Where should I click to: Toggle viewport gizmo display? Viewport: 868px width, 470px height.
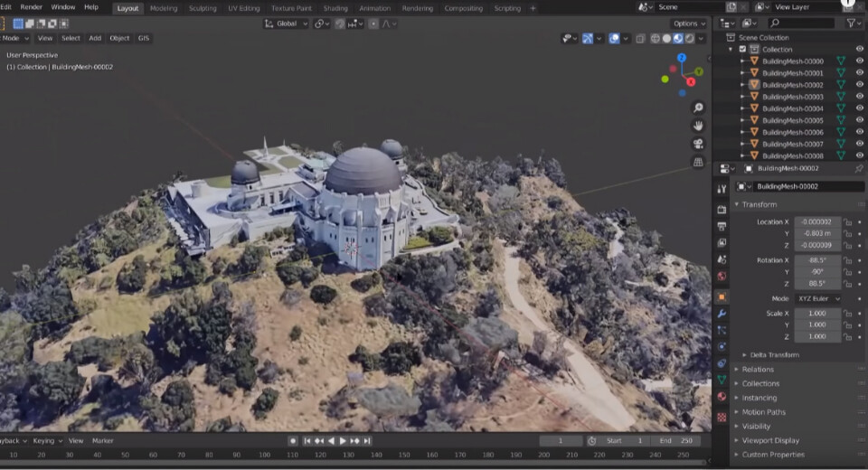588,39
